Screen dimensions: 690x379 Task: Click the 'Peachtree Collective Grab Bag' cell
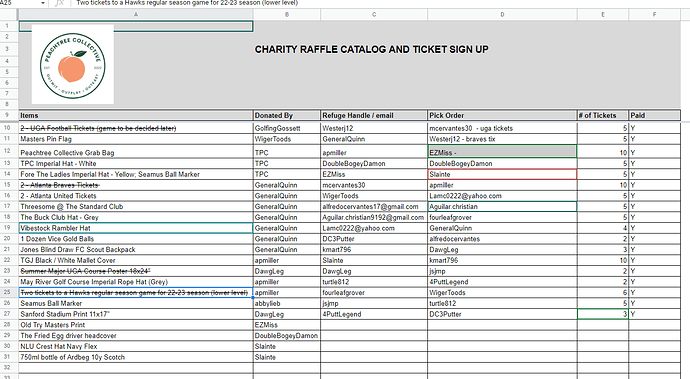136,152
